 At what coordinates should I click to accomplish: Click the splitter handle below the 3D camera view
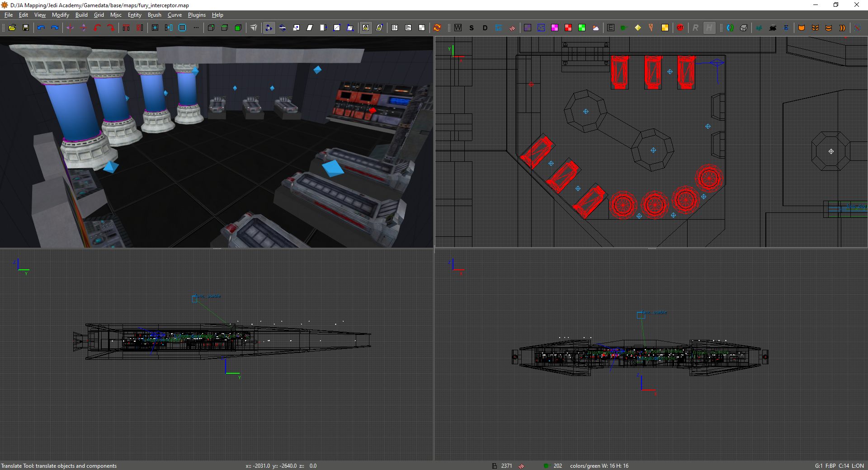[217, 248]
